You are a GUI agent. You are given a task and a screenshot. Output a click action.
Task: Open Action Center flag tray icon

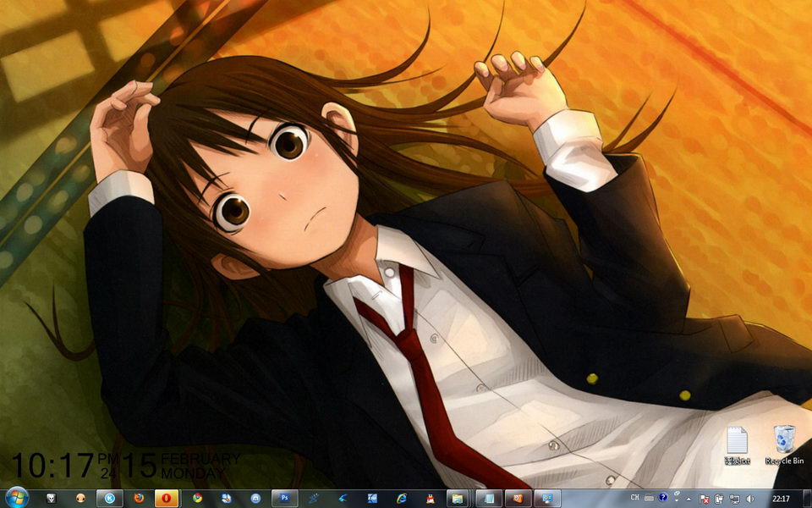705,499
